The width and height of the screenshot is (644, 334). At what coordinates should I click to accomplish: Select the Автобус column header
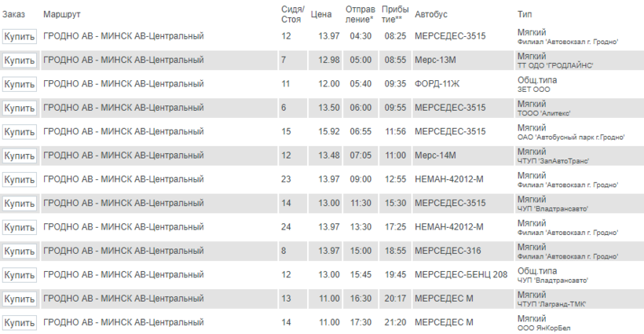[x=431, y=14]
